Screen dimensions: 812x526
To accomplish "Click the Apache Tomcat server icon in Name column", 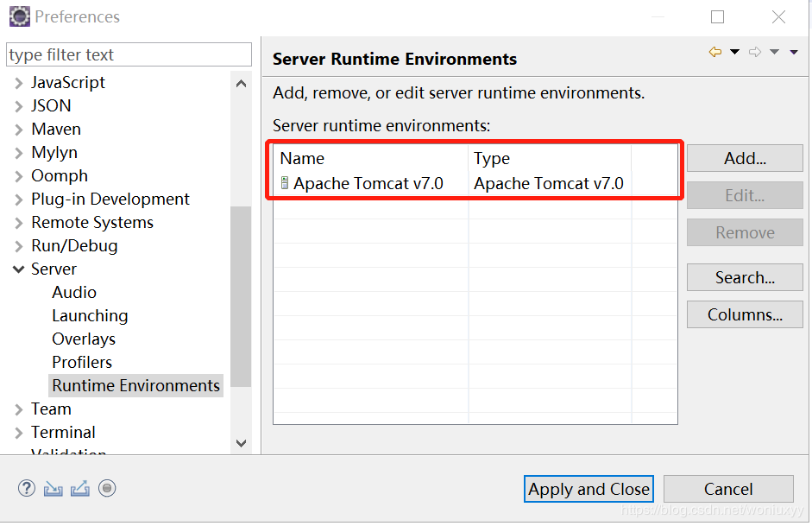I will point(284,183).
